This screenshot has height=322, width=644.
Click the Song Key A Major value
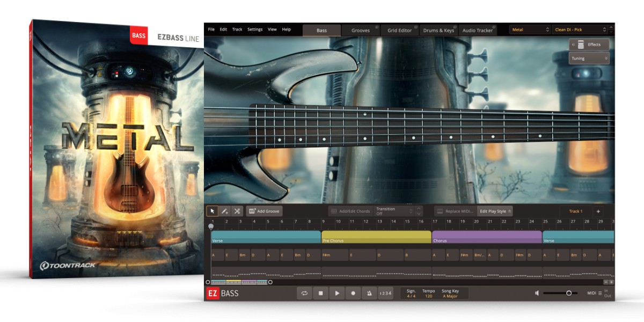450,296
